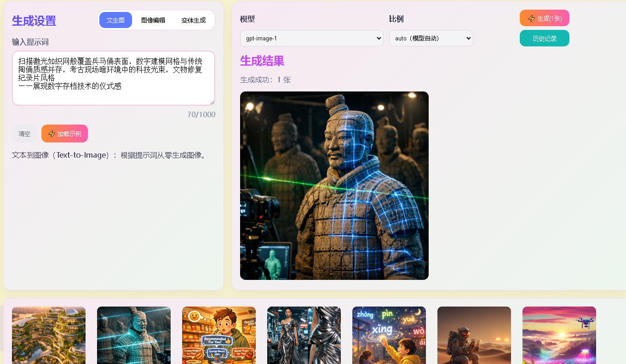The image size is (626, 364).
Task: Choose the astronaut in desert thumbnail
Action: tap(474, 335)
